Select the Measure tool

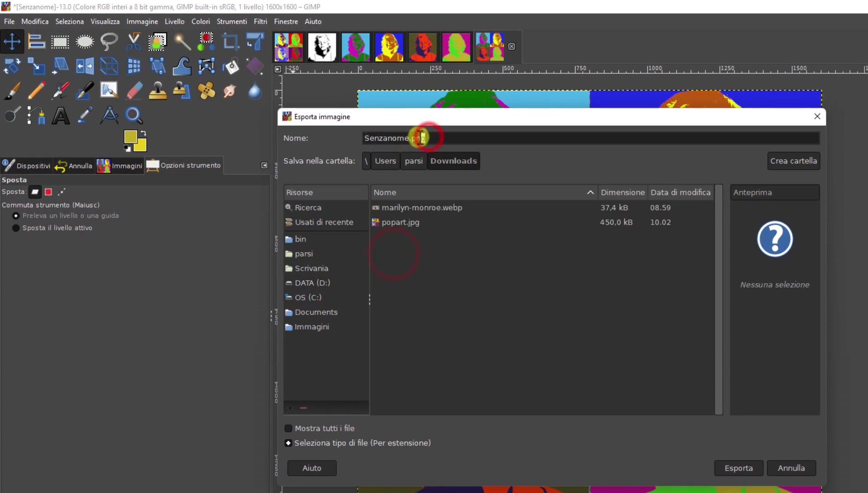[x=109, y=115]
